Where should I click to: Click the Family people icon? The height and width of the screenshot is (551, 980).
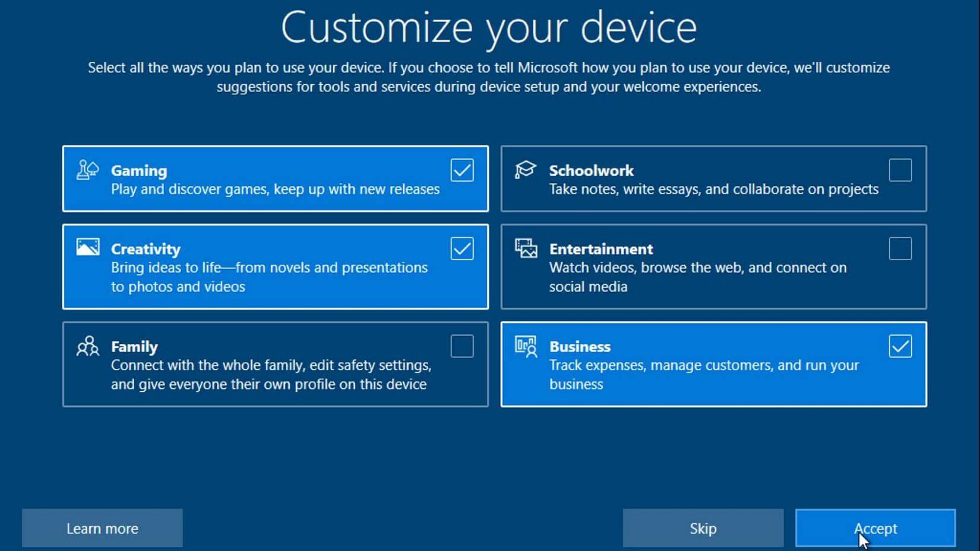[x=87, y=346]
